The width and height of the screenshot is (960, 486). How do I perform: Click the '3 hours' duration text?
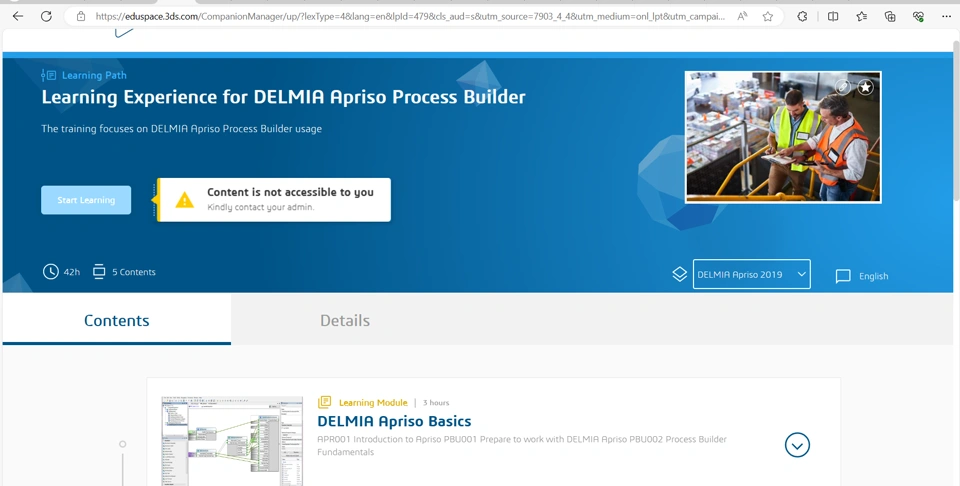[436, 403]
